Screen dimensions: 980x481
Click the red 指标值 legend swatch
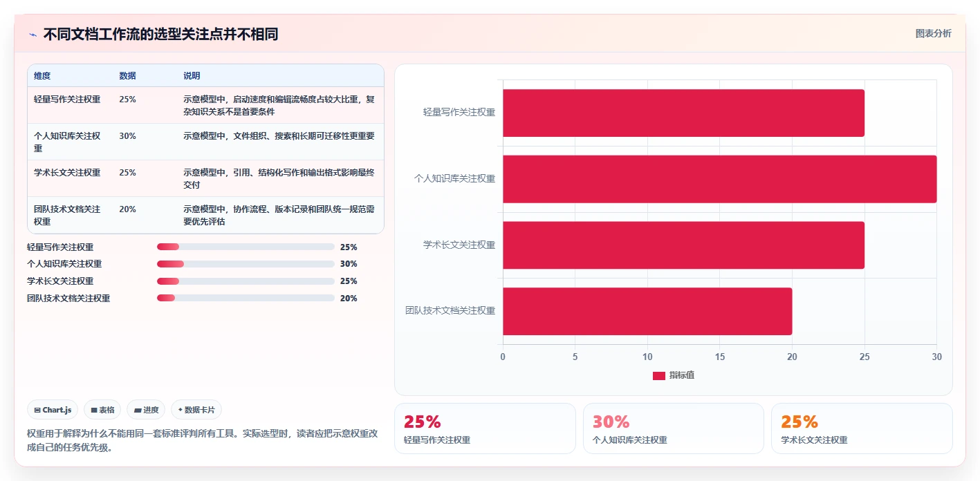point(659,375)
